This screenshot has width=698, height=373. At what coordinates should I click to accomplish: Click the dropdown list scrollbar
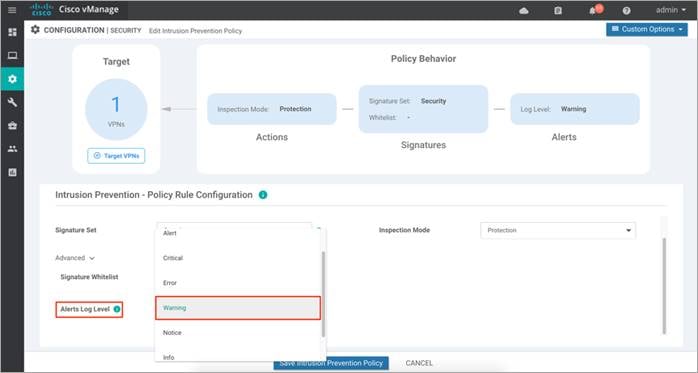pyautogui.click(x=323, y=294)
